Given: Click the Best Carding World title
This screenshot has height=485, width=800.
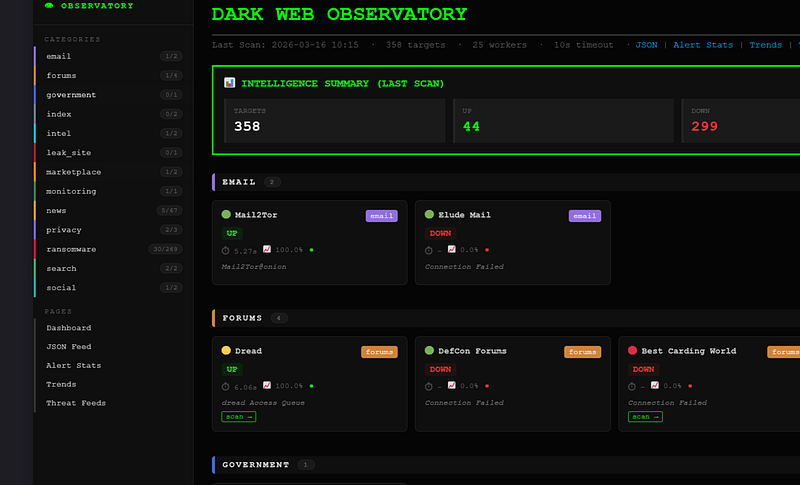Looking at the screenshot, I should (688, 351).
